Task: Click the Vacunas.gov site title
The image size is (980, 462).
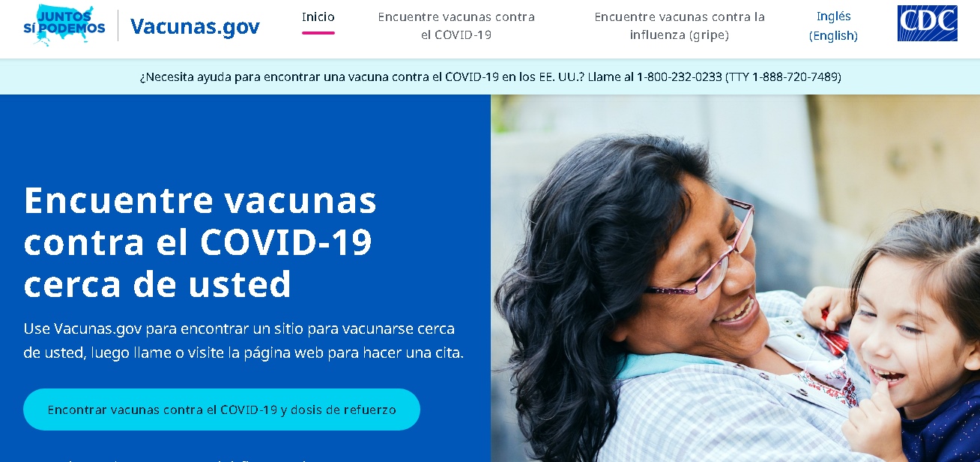Action: (x=195, y=26)
